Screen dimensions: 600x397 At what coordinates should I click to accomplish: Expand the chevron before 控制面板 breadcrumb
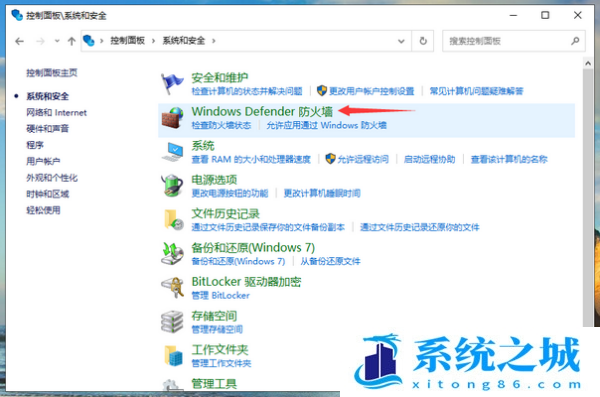tap(101, 41)
